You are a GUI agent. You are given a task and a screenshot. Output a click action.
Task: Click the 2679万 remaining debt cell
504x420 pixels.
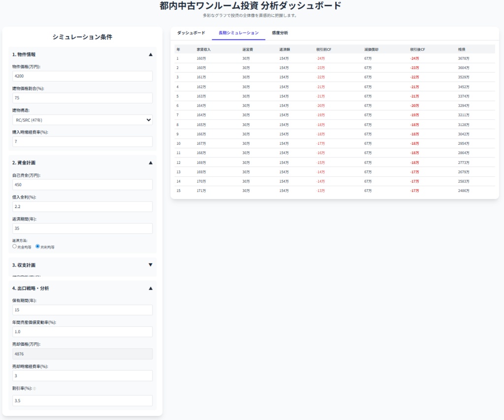(464, 172)
